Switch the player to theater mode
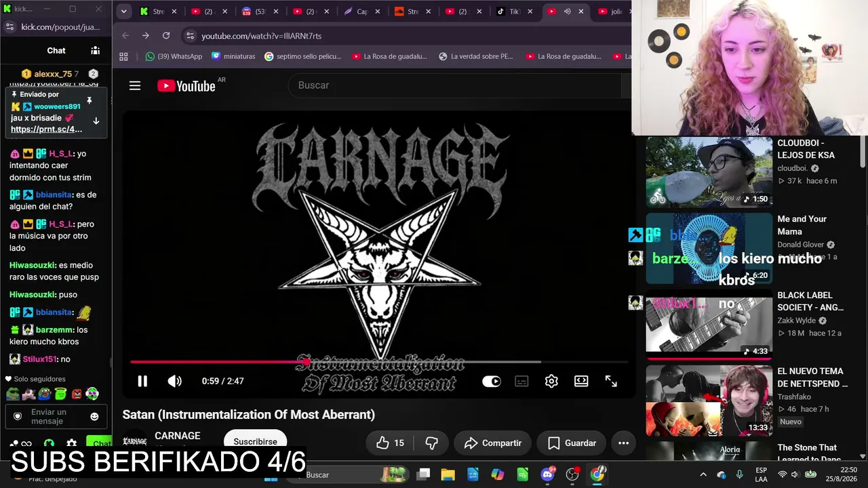This screenshot has width=868, height=488. click(x=581, y=381)
